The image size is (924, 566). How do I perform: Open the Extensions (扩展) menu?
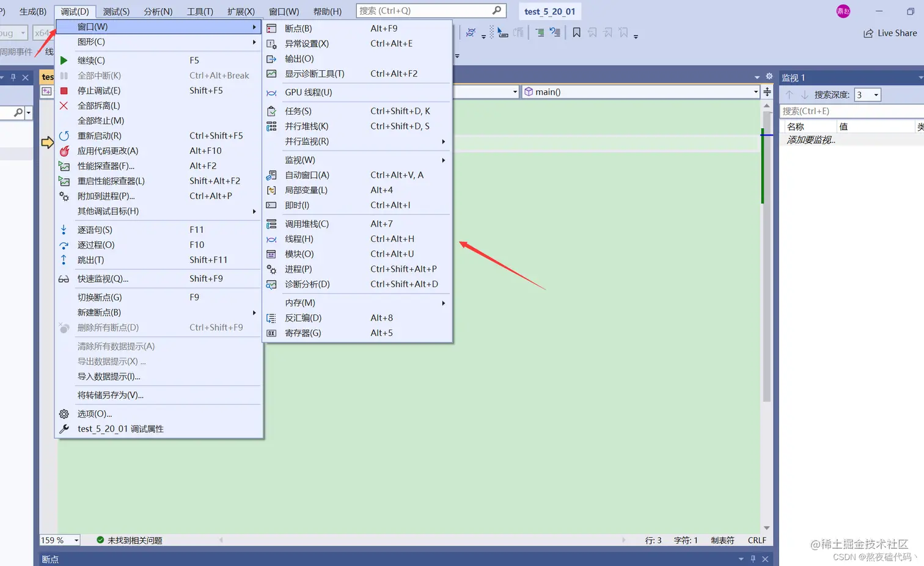coord(241,12)
